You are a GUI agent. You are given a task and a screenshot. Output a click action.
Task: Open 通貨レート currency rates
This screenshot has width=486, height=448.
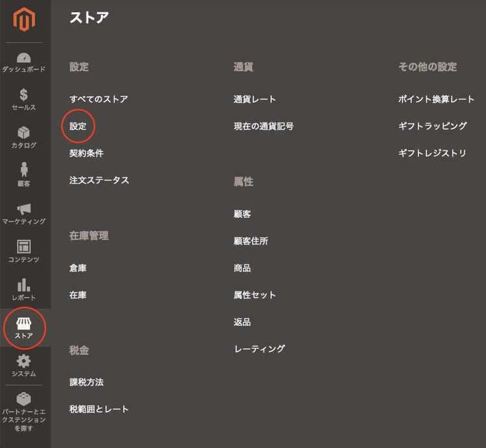(255, 99)
